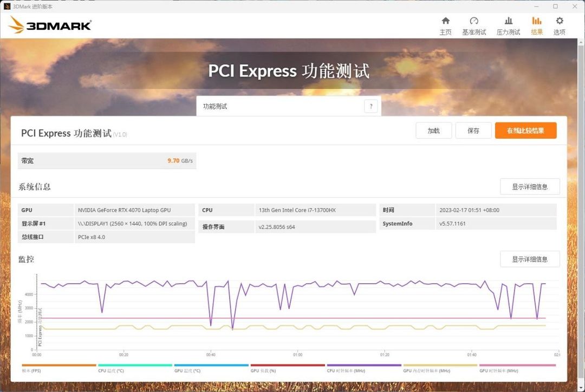Click the 3DMark app icon in the title bar
The image size is (585, 392).
pos(6,6)
